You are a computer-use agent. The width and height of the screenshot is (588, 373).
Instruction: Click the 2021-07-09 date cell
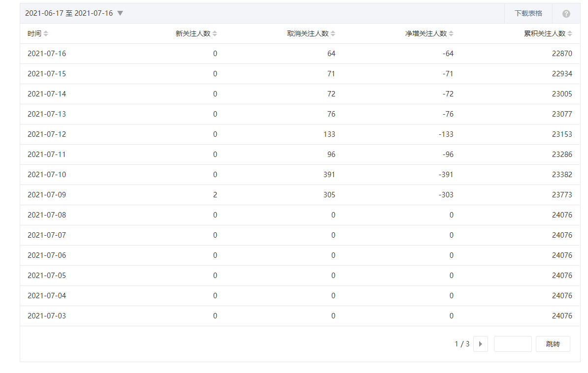coord(47,195)
